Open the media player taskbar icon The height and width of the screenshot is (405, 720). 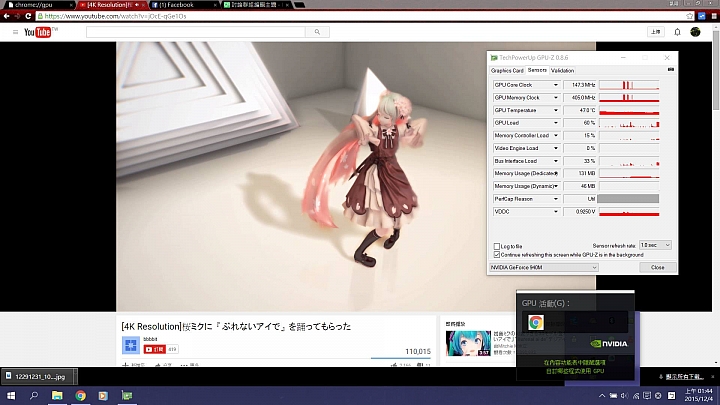click(x=103, y=395)
